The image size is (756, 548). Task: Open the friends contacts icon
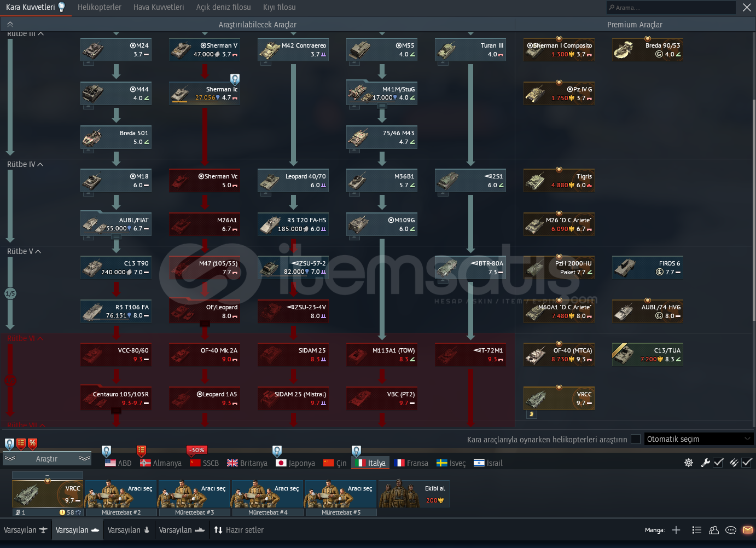(x=714, y=530)
